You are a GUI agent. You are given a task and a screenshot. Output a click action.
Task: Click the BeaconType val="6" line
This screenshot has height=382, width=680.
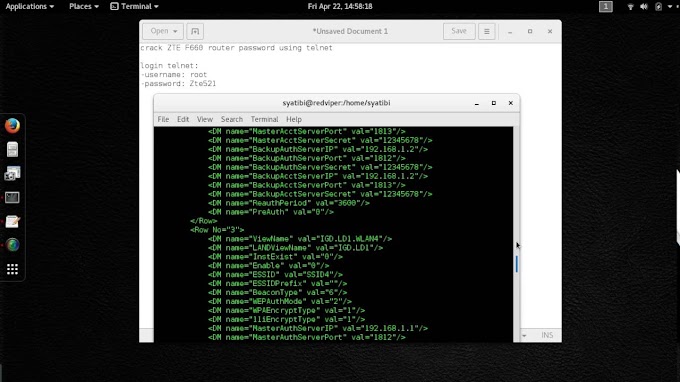coord(278,293)
